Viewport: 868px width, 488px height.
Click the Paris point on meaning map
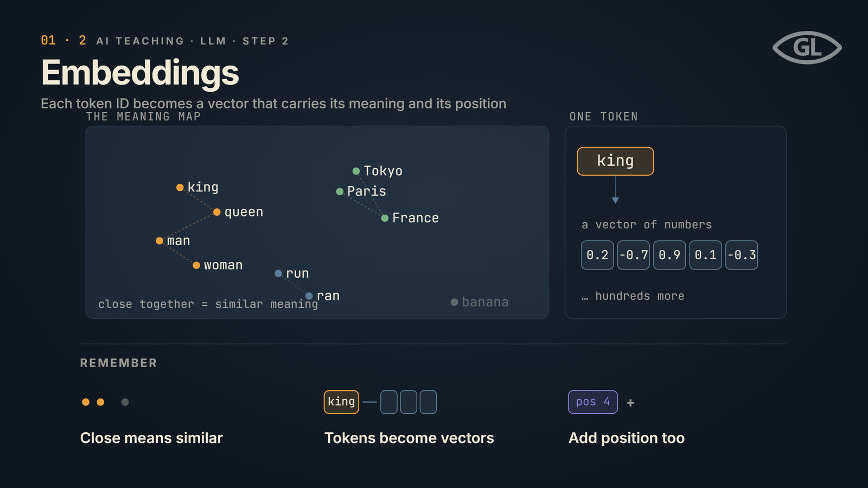[x=340, y=191]
